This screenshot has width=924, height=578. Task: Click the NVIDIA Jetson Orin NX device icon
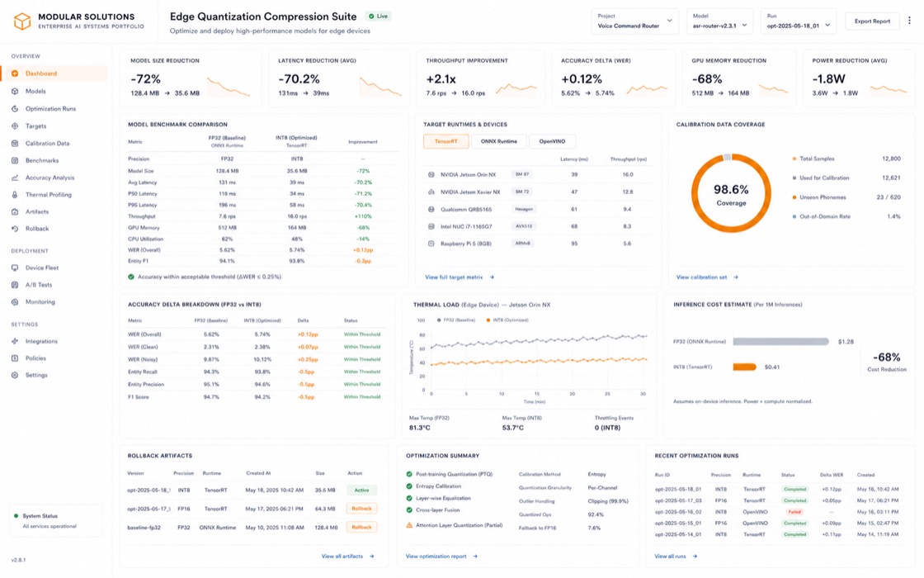(431, 174)
